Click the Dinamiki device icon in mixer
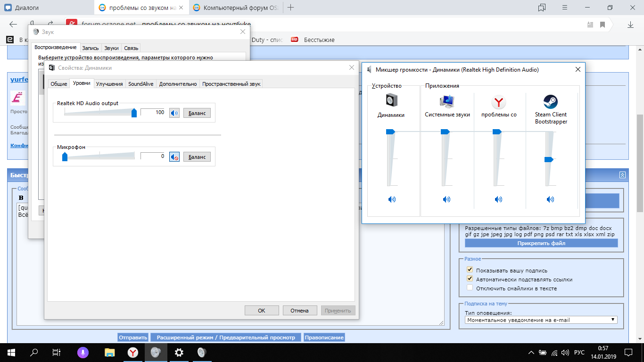 point(392,101)
